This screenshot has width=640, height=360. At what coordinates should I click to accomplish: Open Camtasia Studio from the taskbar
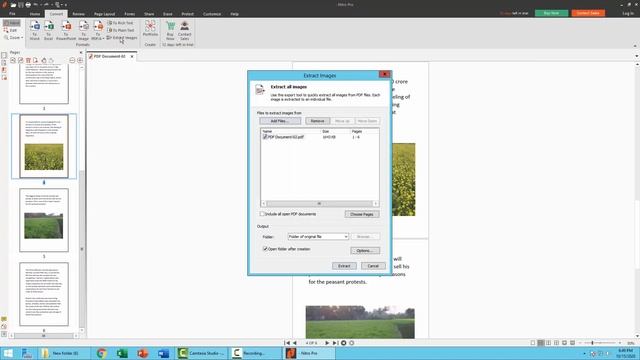pos(202,353)
